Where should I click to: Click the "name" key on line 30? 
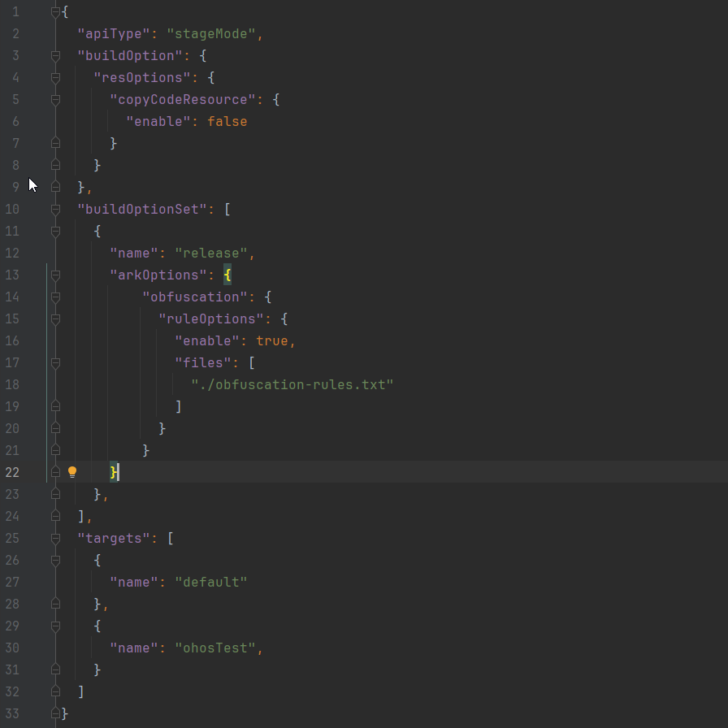134,648
